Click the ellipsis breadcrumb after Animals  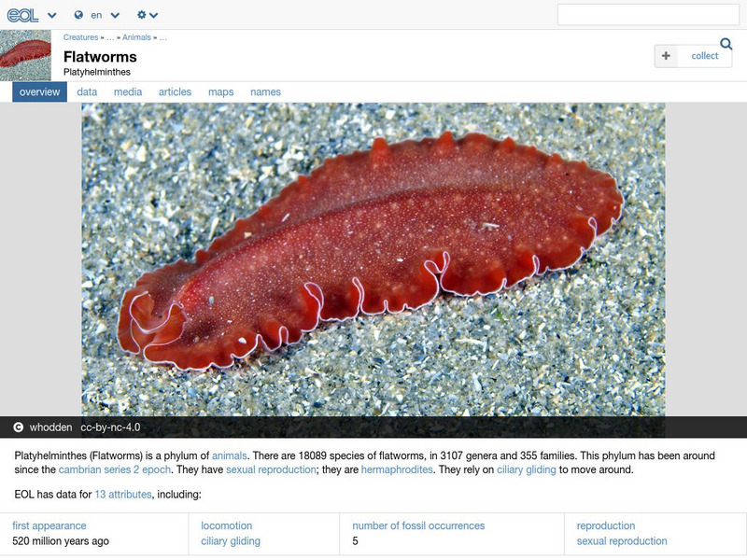164,39
